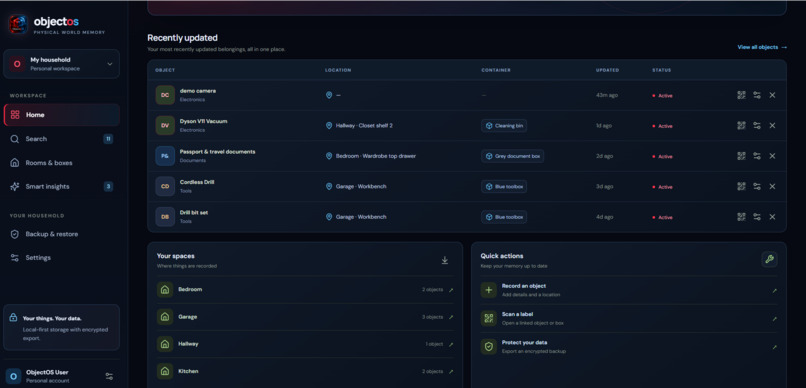
Task: Show QR code for Passport & travel documents
Action: click(741, 156)
